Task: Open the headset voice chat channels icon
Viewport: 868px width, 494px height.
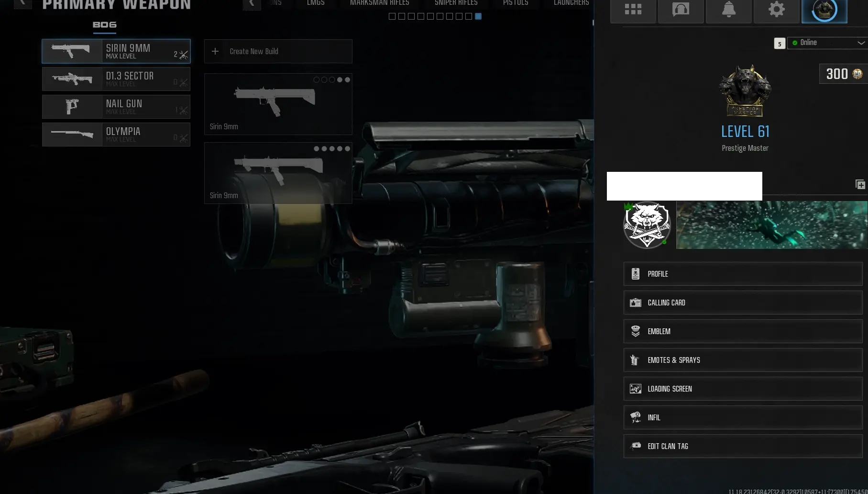Action: tap(681, 10)
